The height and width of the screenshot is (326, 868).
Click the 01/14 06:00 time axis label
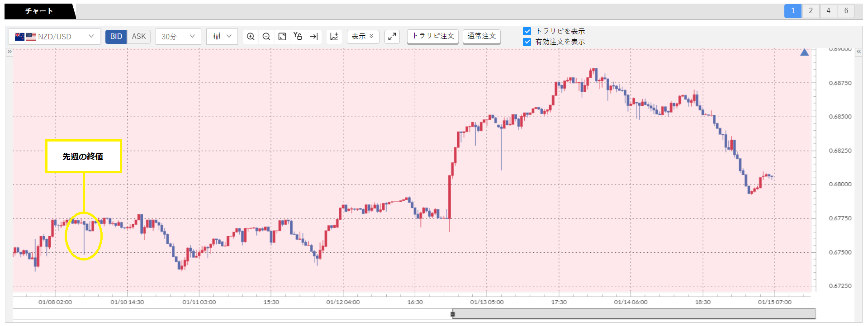pyautogui.click(x=631, y=302)
